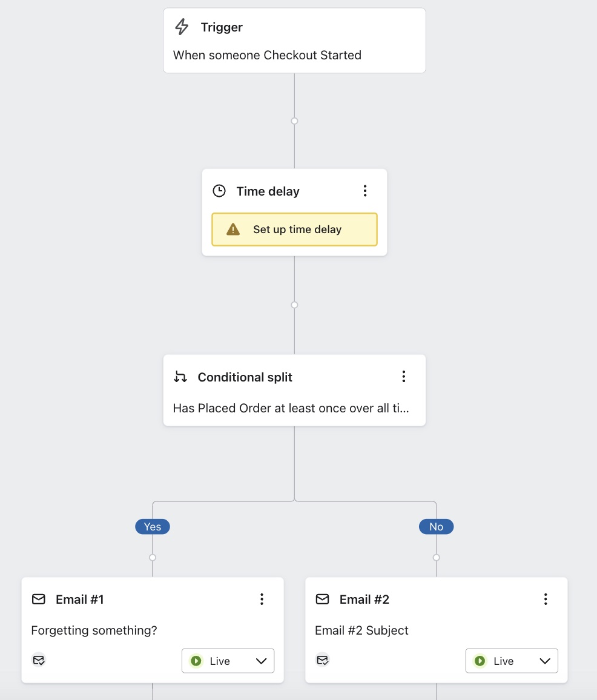Click the green Live status icon on Email #2
Image resolution: width=597 pixels, height=700 pixels.
point(479,661)
